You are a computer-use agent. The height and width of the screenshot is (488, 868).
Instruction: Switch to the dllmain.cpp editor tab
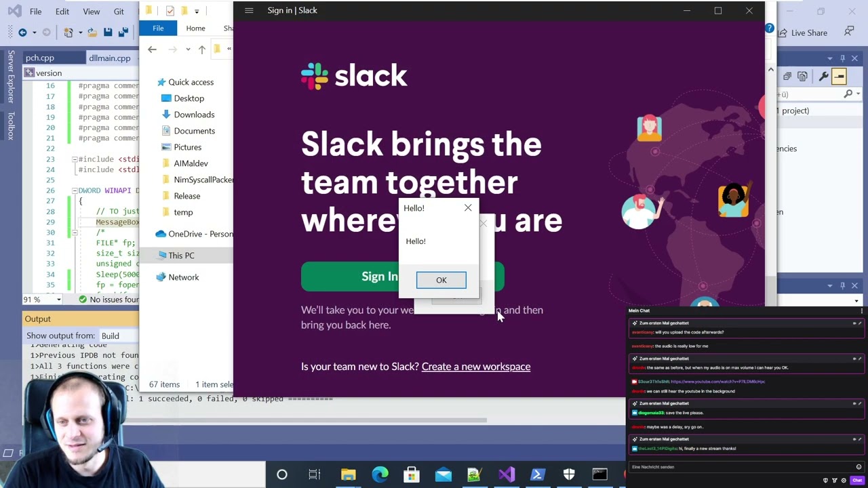click(109, 58)
